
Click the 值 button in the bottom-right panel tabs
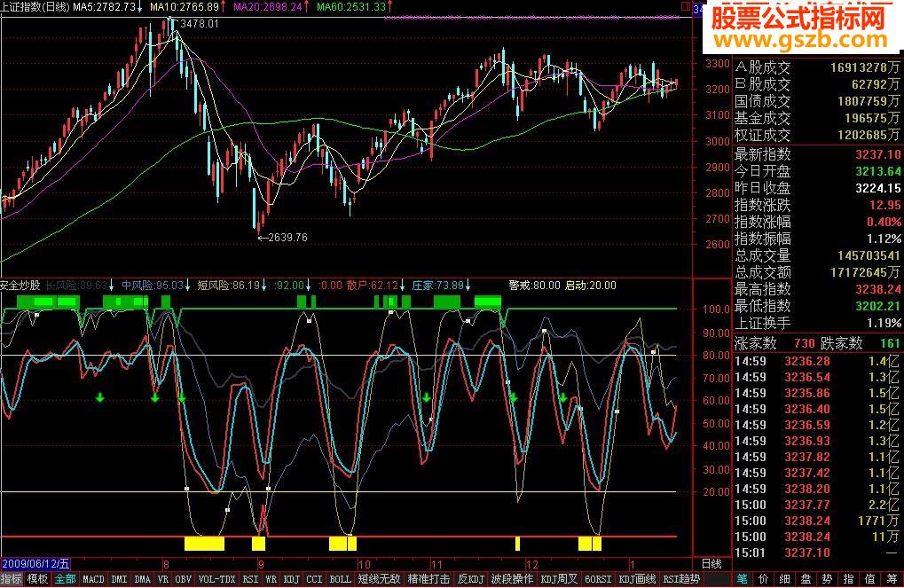[870, 579]
